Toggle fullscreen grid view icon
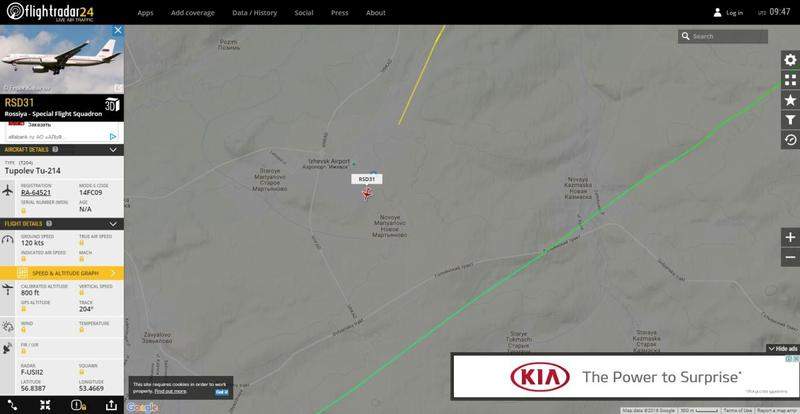This screenshot has width=800, height=414. (790, 80)
